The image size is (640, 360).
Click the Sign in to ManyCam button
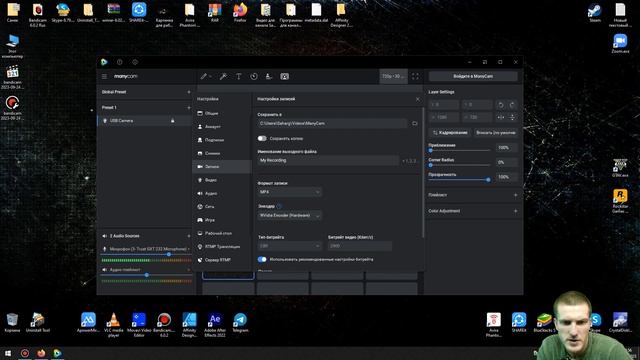473,76
